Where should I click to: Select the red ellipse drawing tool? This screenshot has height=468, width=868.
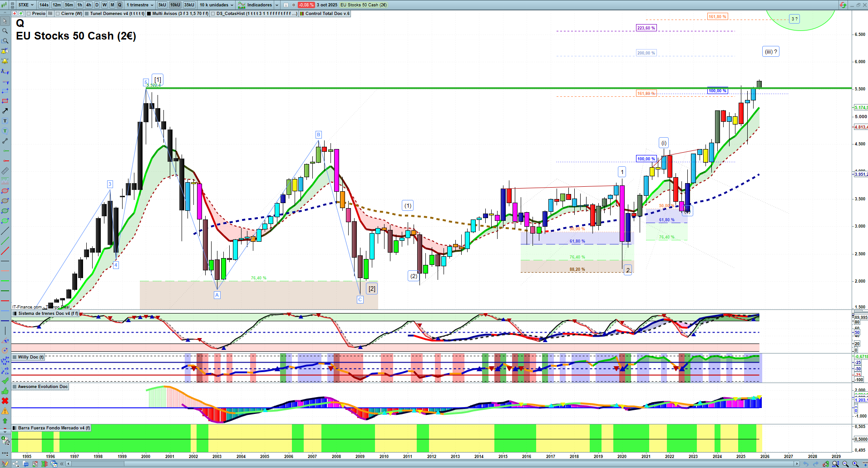click(x=5, y=191)
